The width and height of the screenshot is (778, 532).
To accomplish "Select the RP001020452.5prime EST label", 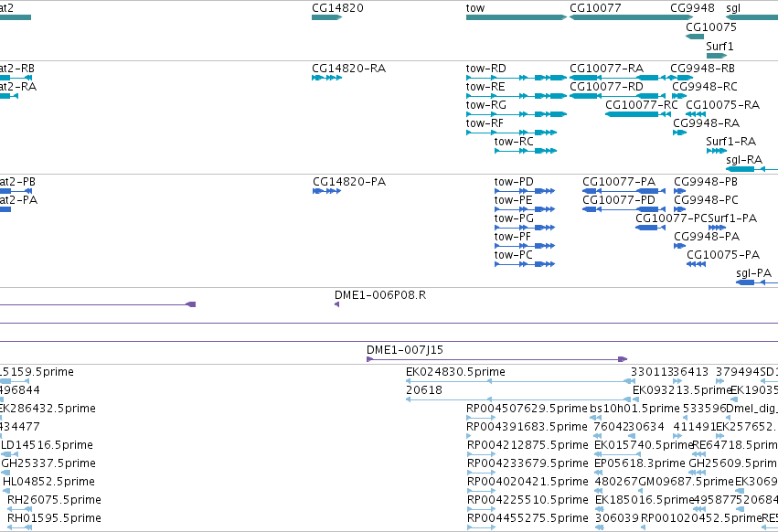I will pos(701,519).
